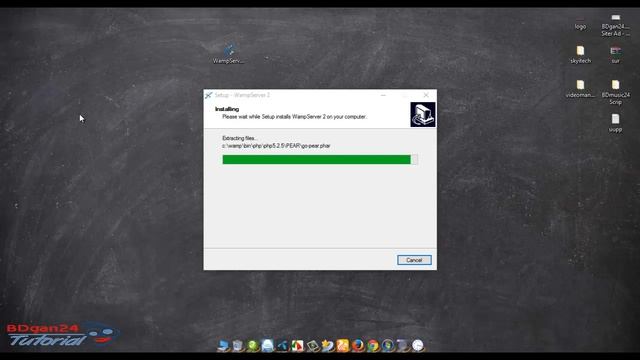
Task: Select the 'sur' desktop icon
Action: click(616, 55)
